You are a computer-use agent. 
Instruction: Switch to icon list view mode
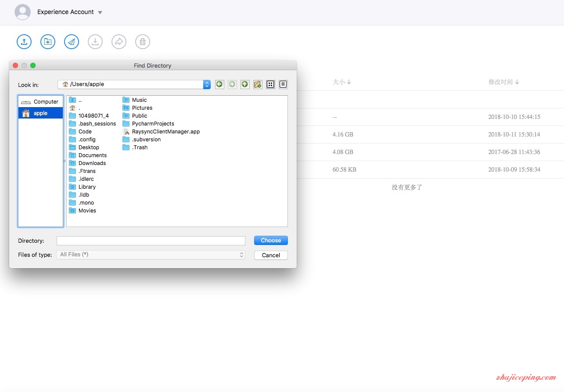(x=270, y=84)
